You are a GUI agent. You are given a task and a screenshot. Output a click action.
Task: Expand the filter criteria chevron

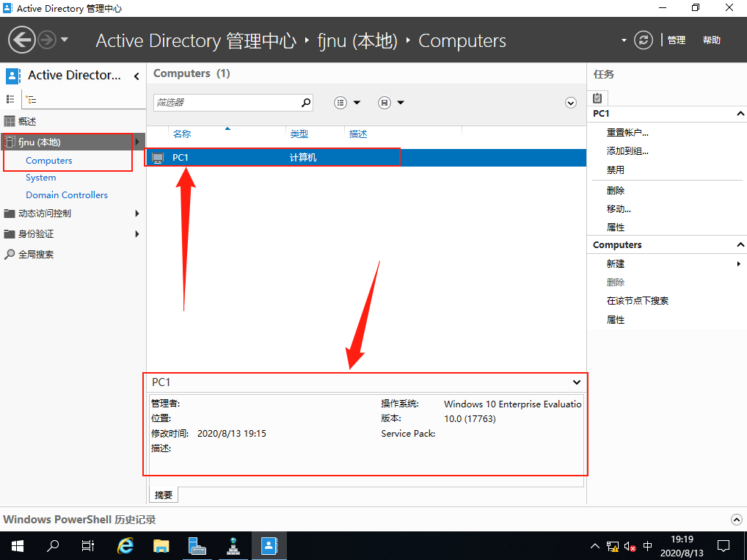coord(571,103)
